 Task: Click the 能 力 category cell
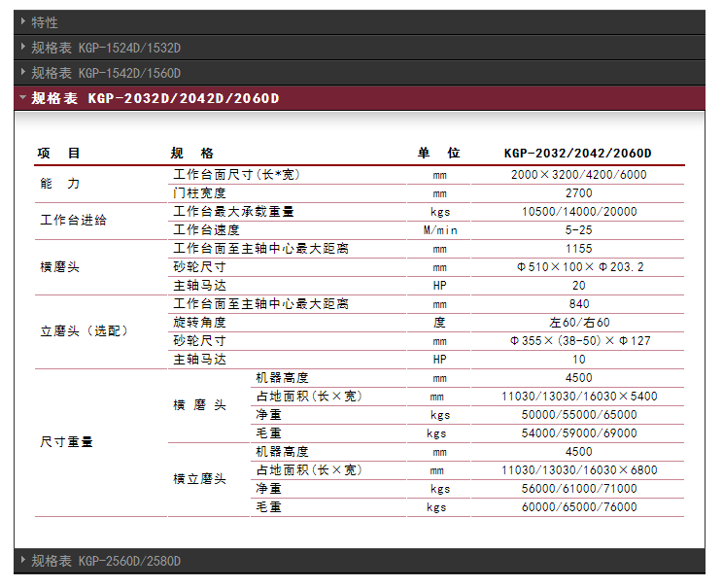[x=60, y=184]
